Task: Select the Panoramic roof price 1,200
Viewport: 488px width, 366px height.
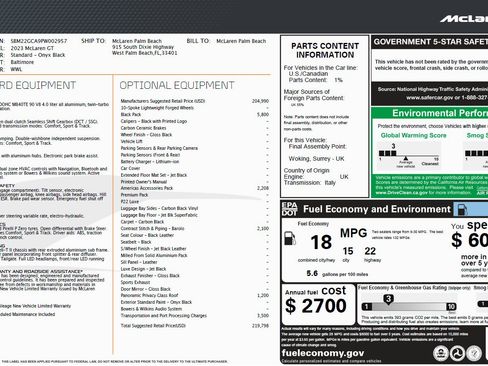Action: 263,295
